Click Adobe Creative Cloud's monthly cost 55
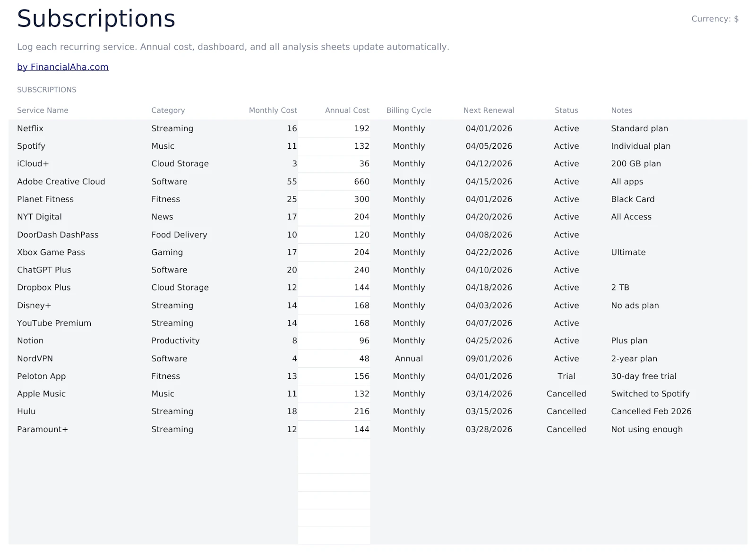Screen dimensions: 756x553 (292, 181)
